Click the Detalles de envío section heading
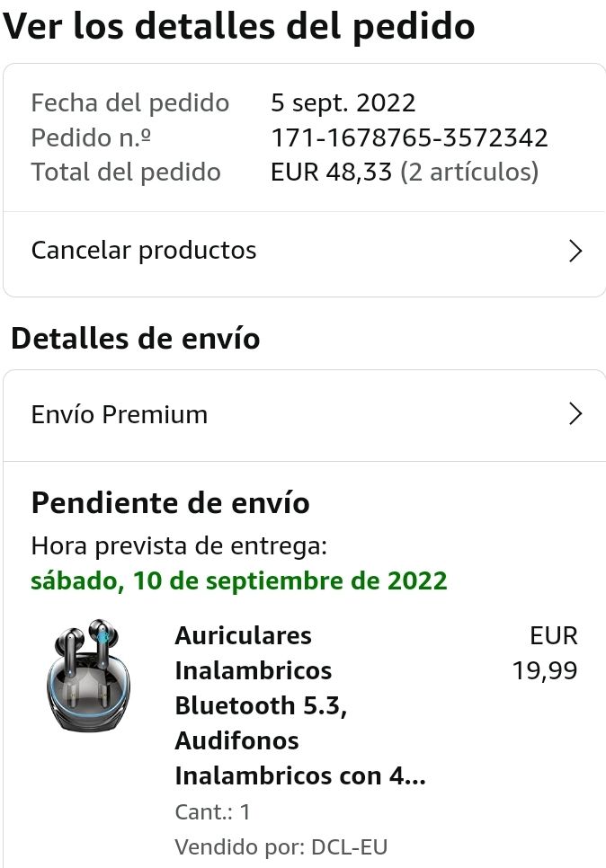The height and width of the screenshot is (868, 606). [135, 339]
